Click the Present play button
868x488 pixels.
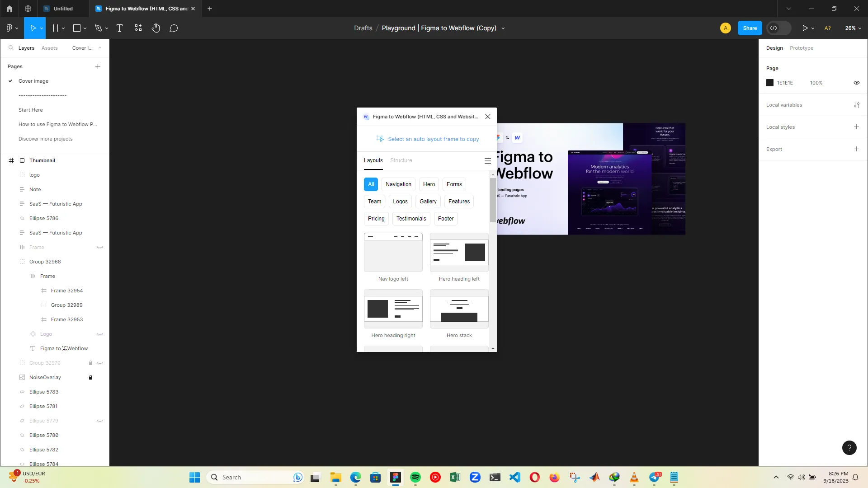(805, 28)
